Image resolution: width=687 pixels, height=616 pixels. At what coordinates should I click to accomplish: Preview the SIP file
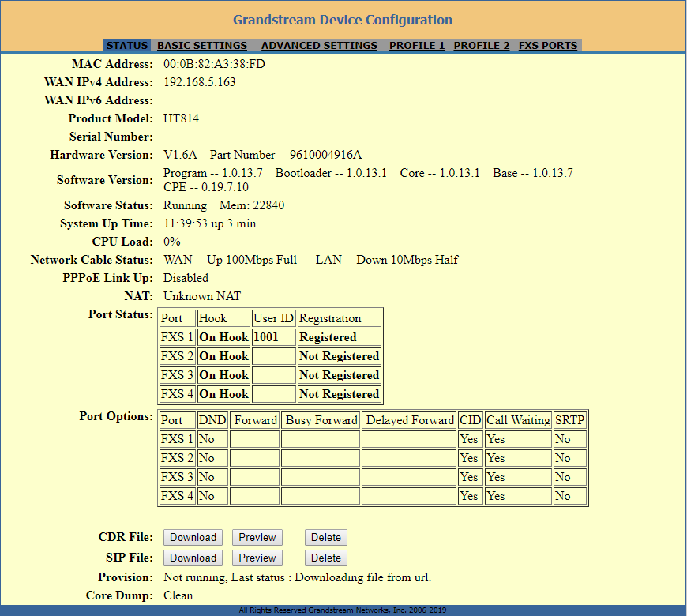(x=257, y=558)
